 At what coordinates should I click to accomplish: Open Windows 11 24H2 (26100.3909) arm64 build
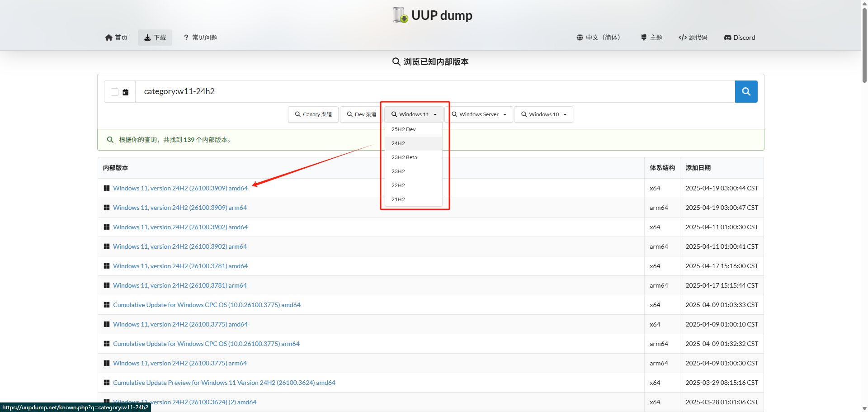click(180, 208)
